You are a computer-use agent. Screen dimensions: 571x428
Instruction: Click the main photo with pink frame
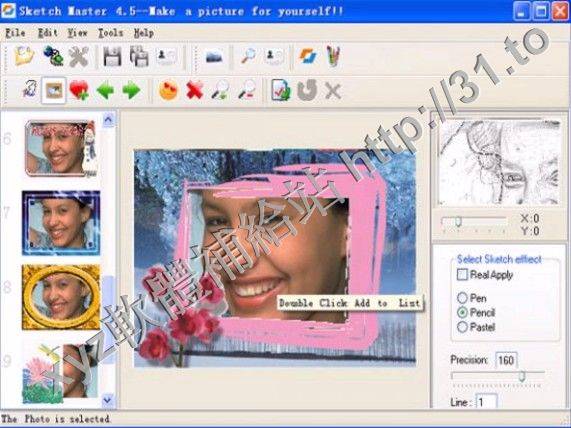(275, 258)
